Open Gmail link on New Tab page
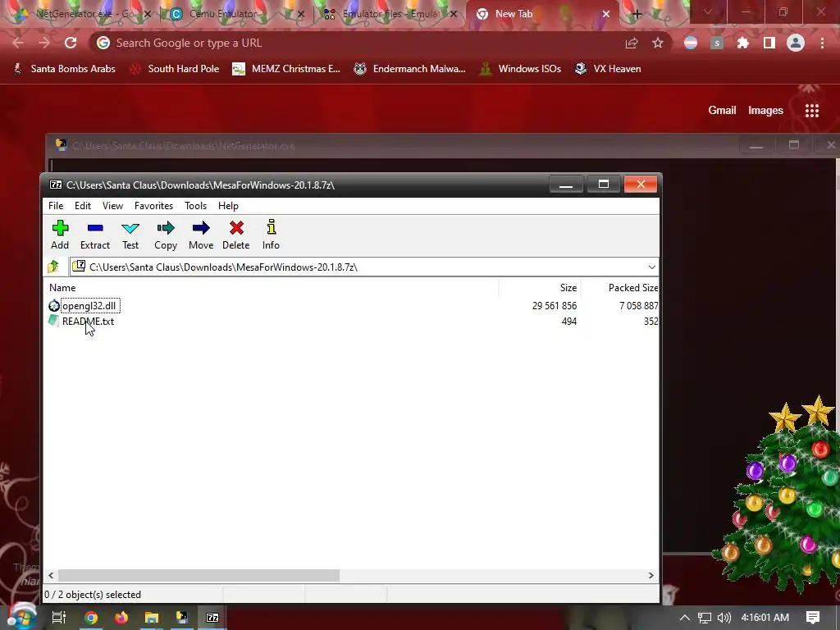The height and width of the screenshot is (630, 840). 722,111
